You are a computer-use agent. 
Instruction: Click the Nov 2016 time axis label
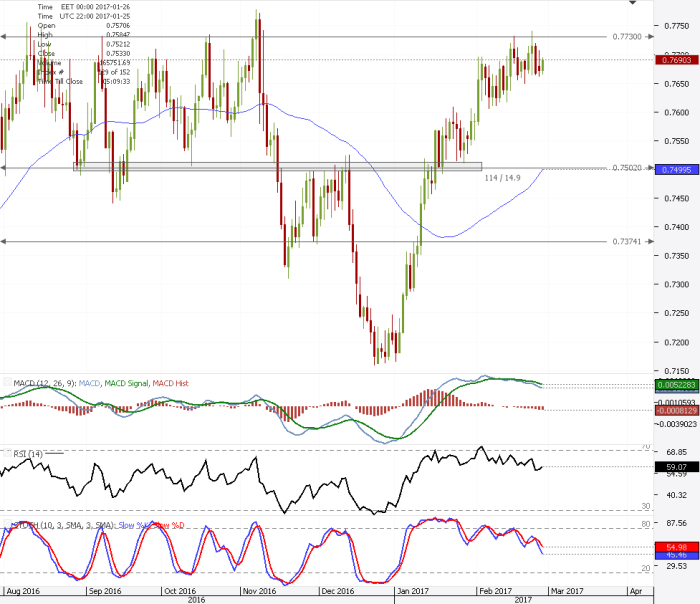tap(259, 591)
